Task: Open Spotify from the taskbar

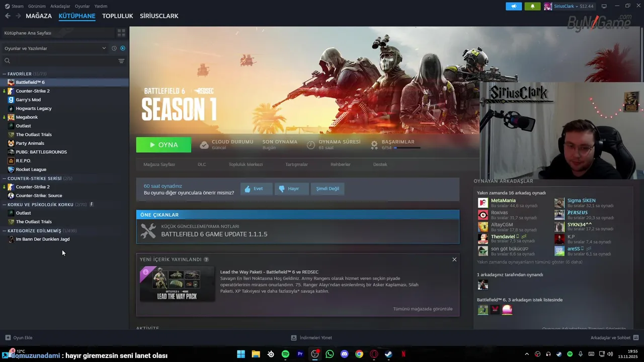Action: click(285, 354)
